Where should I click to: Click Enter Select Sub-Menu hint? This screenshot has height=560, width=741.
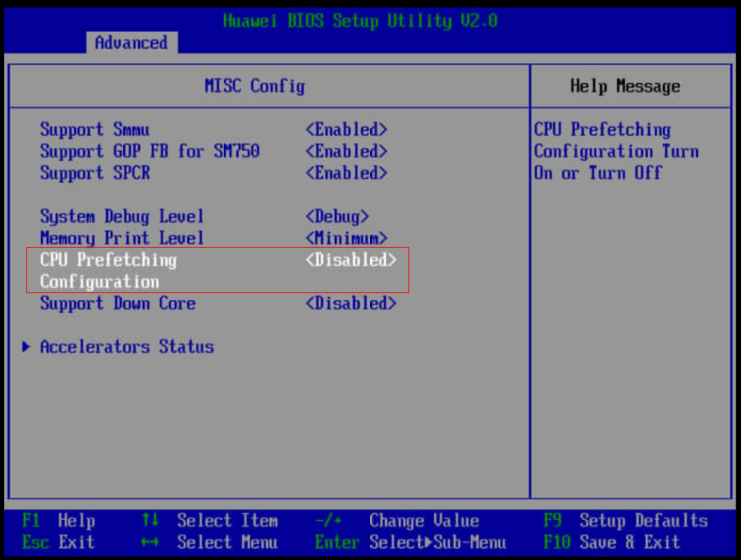pos(410,542)
